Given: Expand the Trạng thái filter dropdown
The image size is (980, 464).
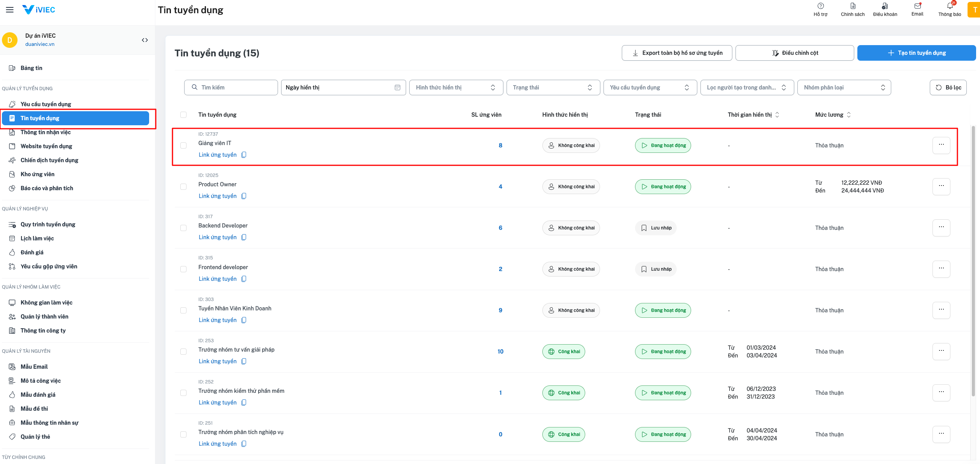Looking at the screenshot, I should tap(552, 88).
